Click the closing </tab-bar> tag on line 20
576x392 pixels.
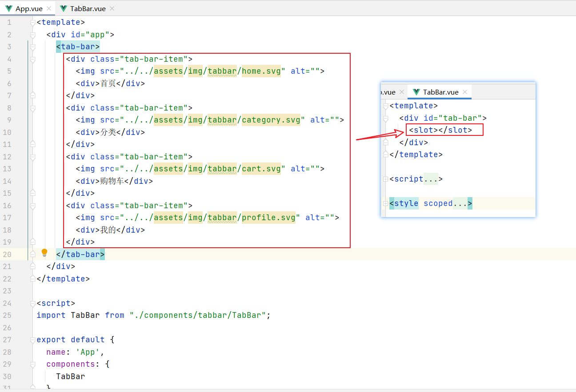point(80,254)
